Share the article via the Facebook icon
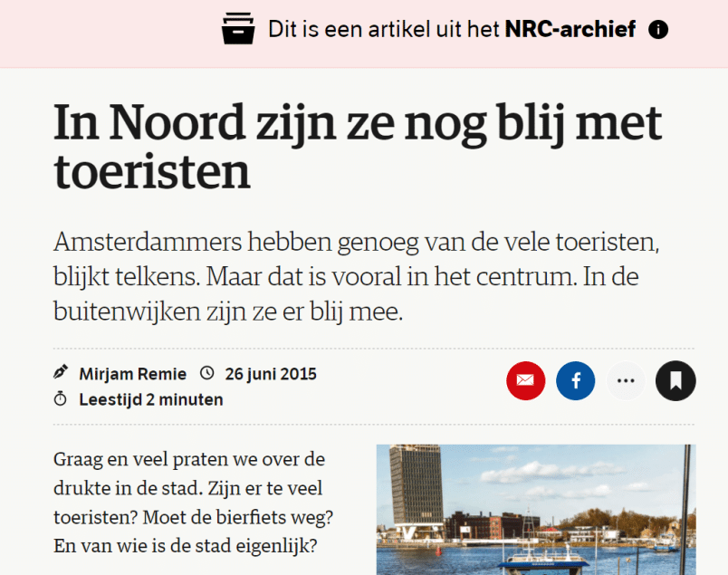 (x=576, y=380)
